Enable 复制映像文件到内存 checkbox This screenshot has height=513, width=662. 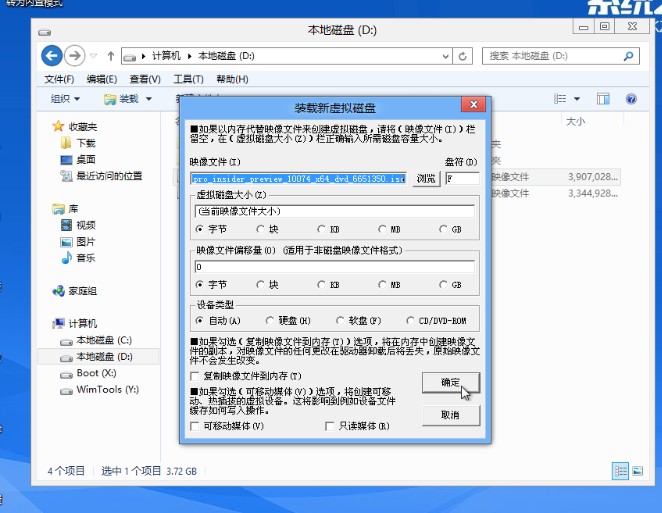tap(196, 374)
